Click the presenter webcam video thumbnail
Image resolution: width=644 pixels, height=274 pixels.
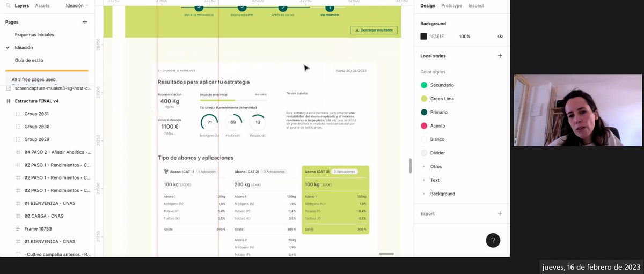tap(578, 110)
